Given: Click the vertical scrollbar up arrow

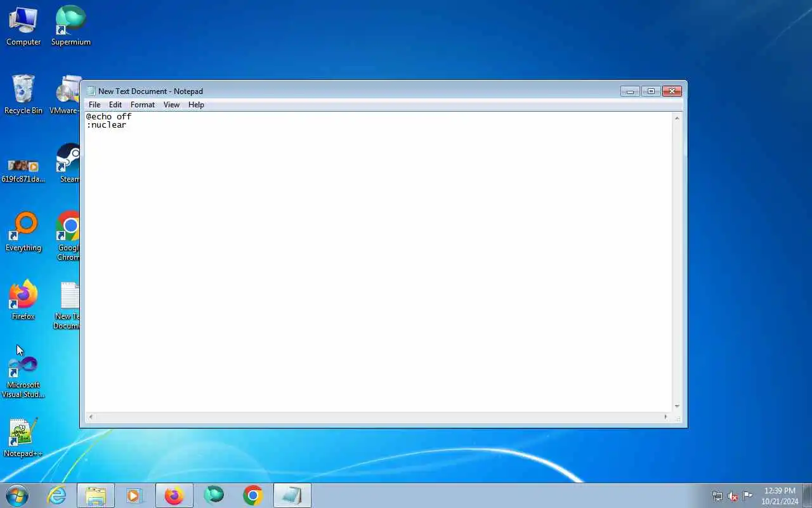Looking at the screenshot, I should [677, 118].
